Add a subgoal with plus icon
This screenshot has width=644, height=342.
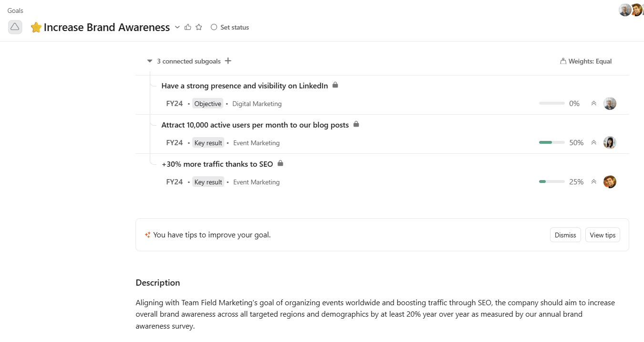(228, 61)
